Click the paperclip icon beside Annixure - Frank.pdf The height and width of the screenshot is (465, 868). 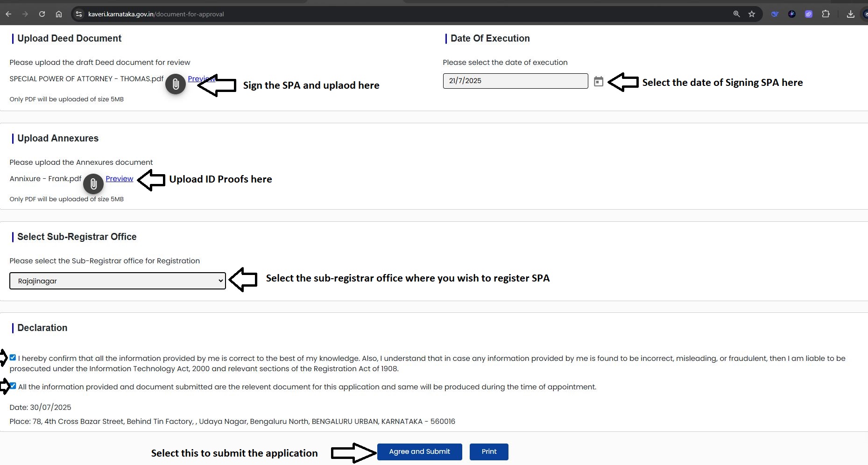[93, 184]
